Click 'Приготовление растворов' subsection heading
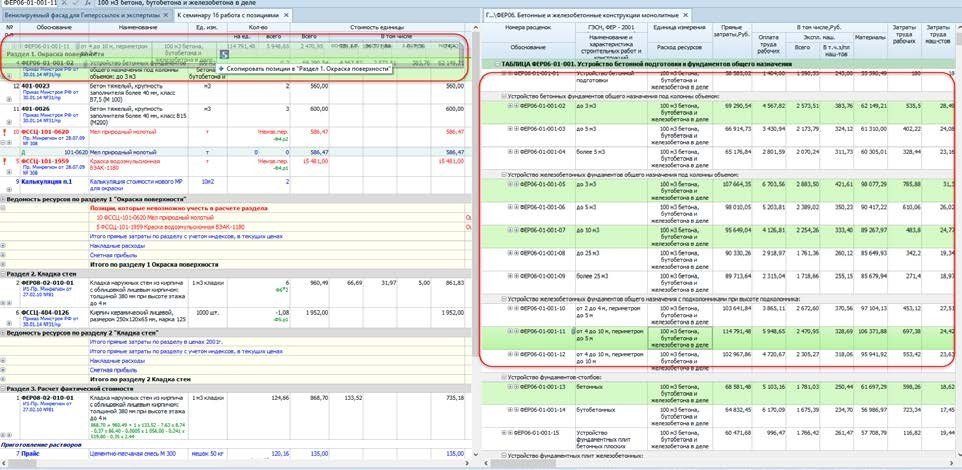 pos(41,444)
